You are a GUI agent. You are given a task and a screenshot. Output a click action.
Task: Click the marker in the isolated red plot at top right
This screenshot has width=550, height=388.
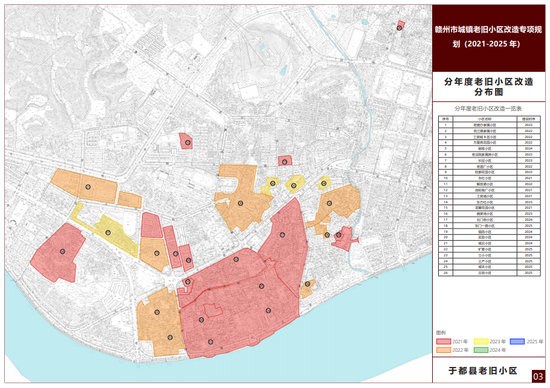click(399, 27)
